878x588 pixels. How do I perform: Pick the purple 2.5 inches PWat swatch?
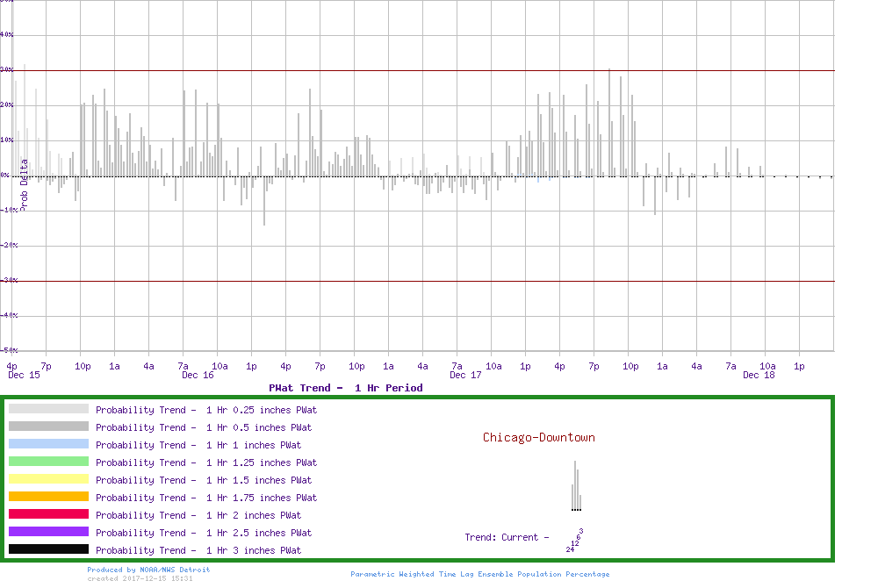[x=48, y=532]
